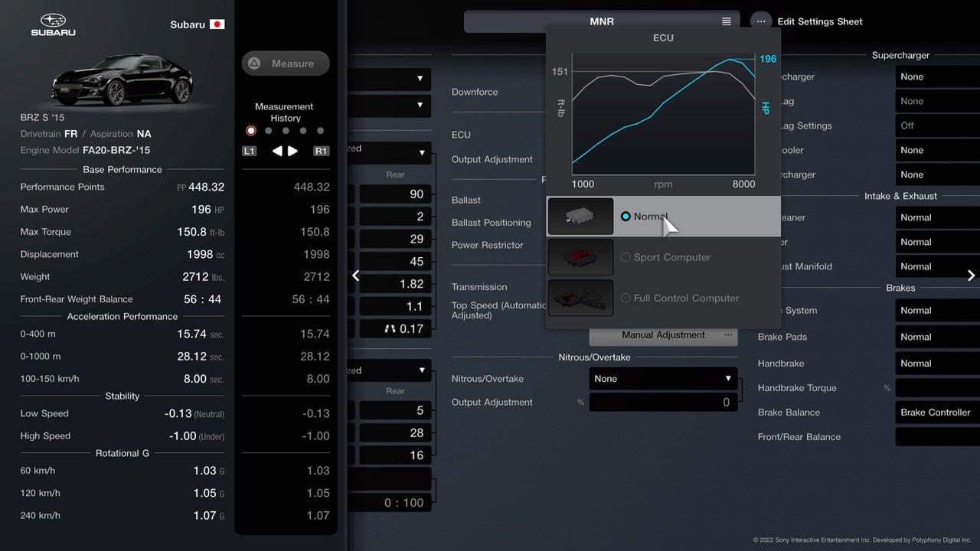Click the L1 shoulder button icon
980x551 pixels.
tap(249, 152)
